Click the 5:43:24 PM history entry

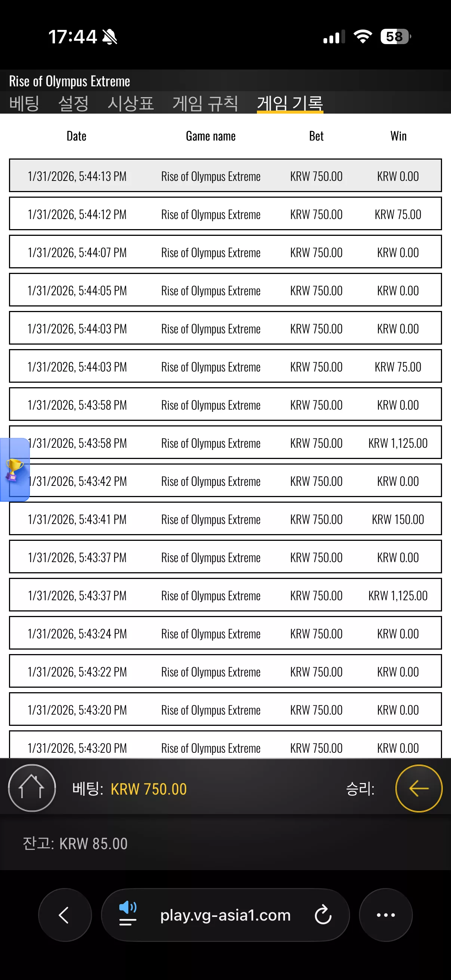click(x=225, y=633)
